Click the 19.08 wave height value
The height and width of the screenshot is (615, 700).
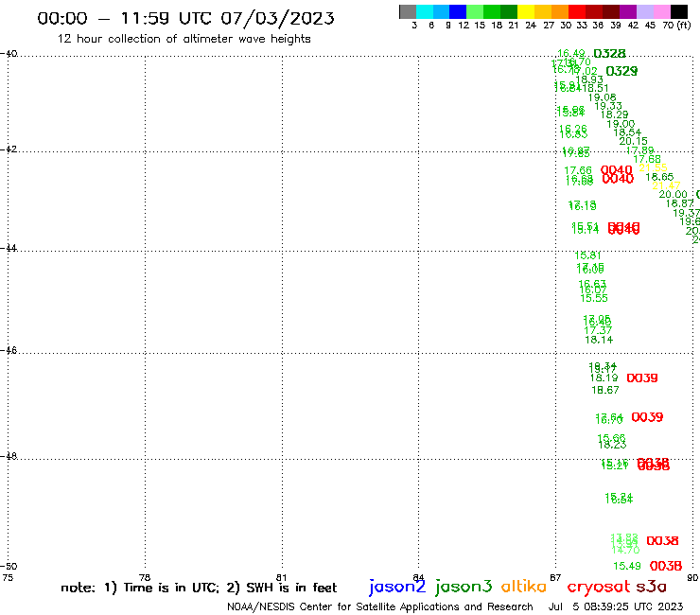click(602, 97)
